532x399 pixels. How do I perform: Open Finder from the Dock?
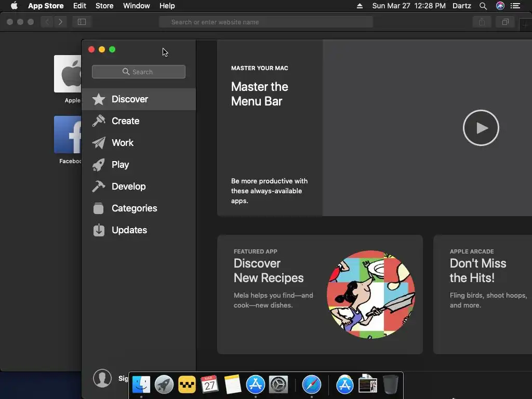pos(141,385)
